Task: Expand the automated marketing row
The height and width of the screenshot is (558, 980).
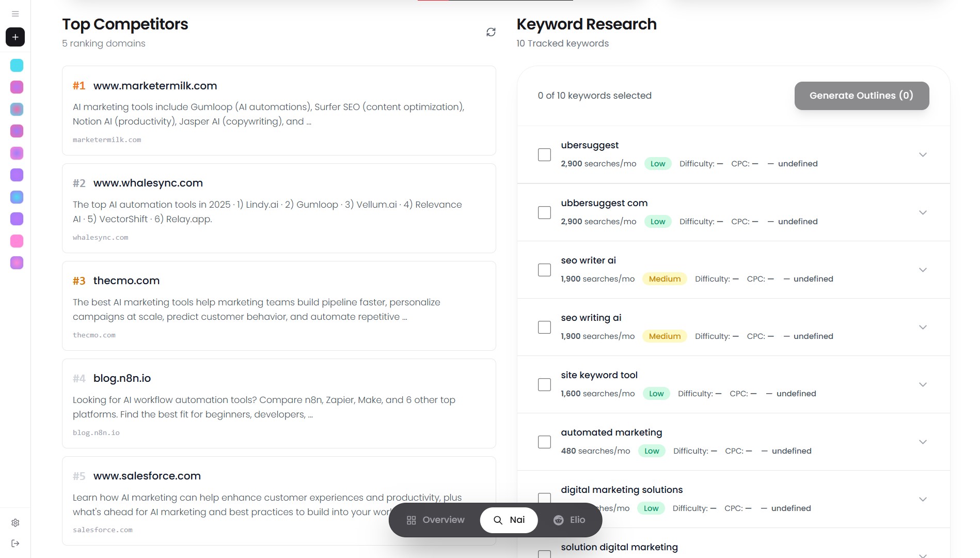Action: [x=923, y=442]
